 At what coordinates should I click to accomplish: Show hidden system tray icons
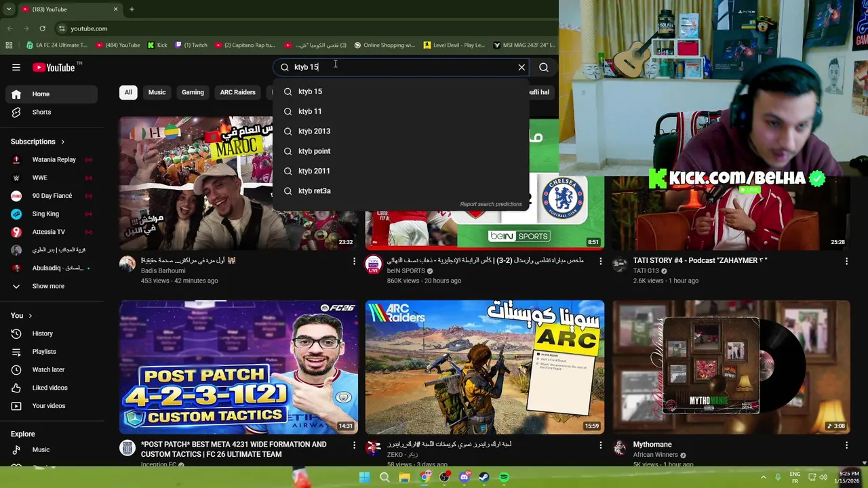pyautogui.click(x=763, y=477)
